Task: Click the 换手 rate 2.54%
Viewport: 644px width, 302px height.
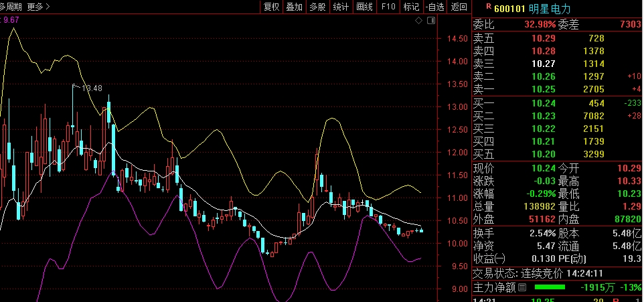Action: coord(542,234)
